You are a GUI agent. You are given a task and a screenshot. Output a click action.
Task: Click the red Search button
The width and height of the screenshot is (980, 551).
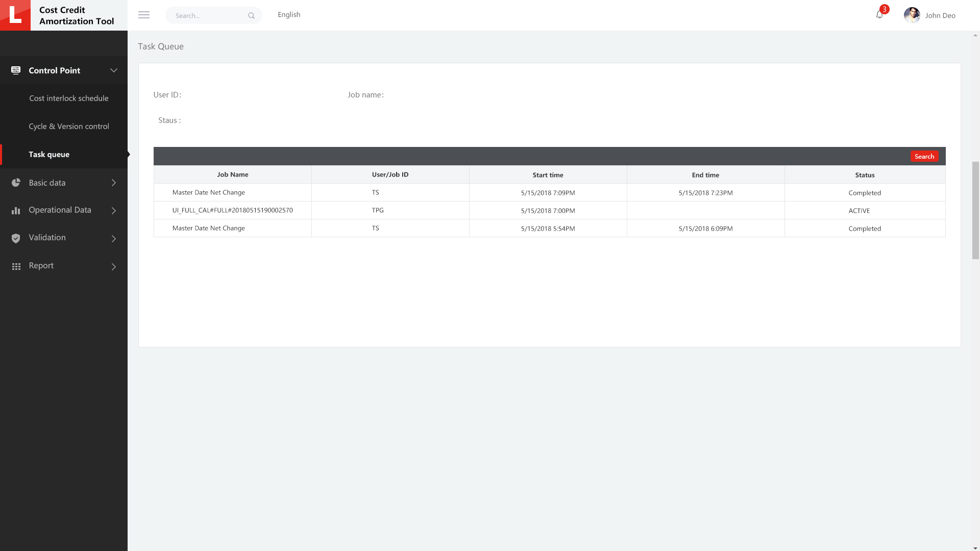[924, 156]
